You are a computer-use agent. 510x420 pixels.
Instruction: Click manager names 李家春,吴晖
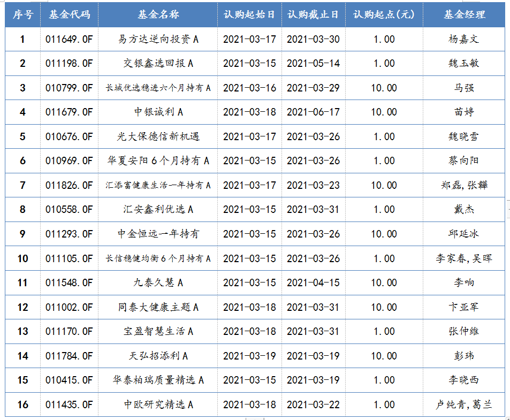click(x=464, y=259)
